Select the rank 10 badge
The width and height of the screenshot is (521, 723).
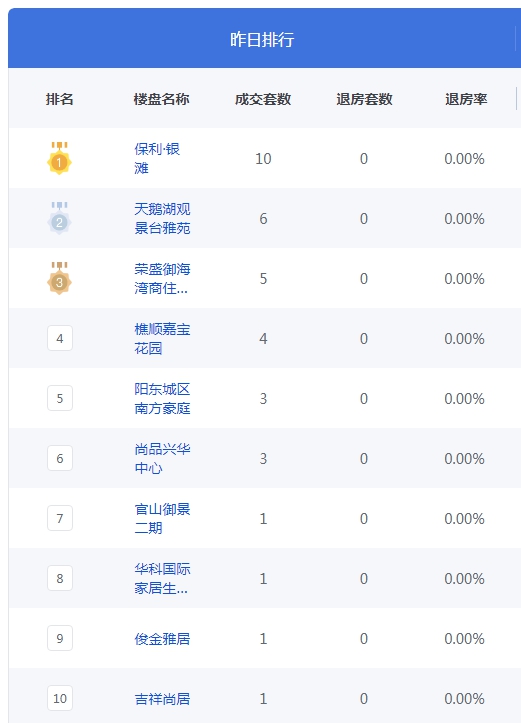[x=60, y=698]
